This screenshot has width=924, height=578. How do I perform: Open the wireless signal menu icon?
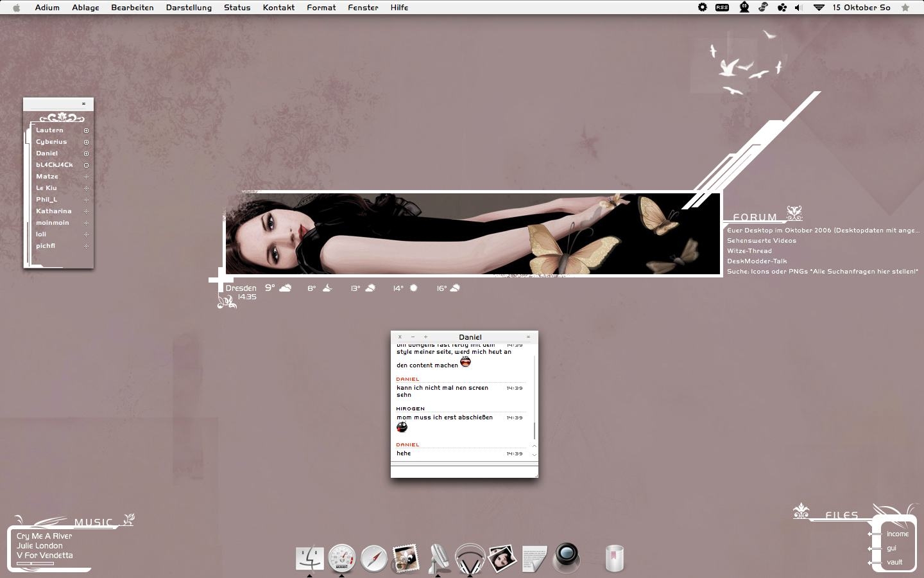819,8
